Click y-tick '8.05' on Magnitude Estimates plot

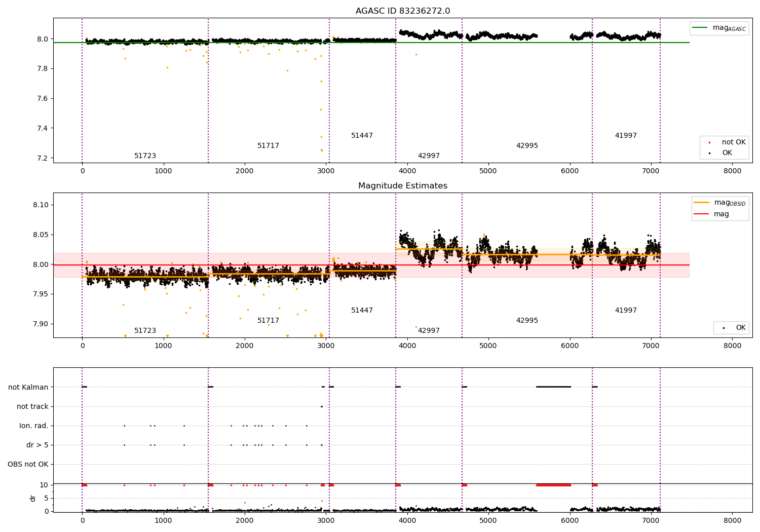click(41, 235)
